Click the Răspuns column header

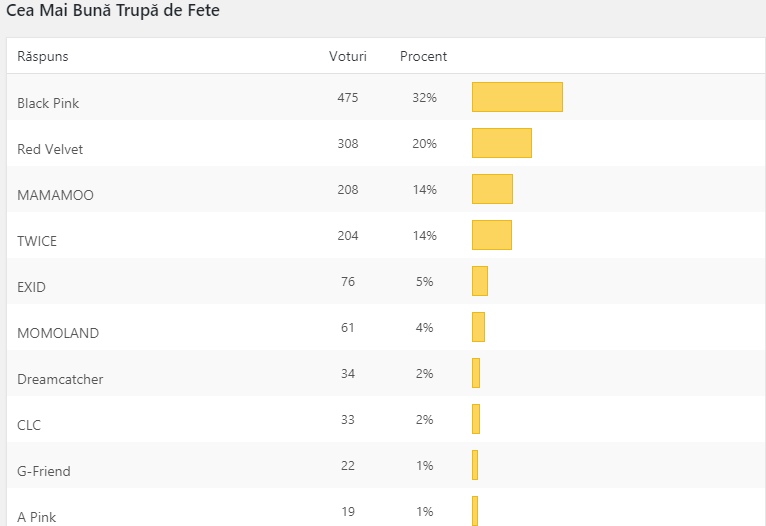(x=43, y=57)
